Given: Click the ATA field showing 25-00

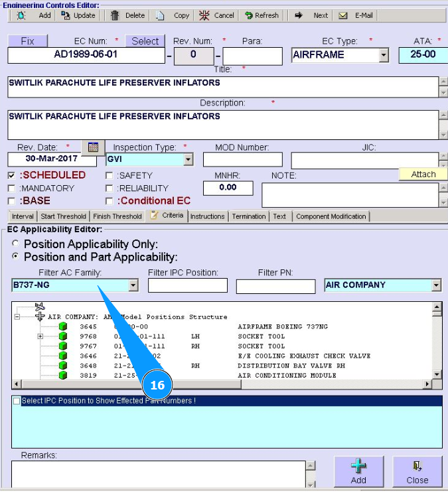Looking at the screenshot, I should pyautogui.click(x=423, y=55).
